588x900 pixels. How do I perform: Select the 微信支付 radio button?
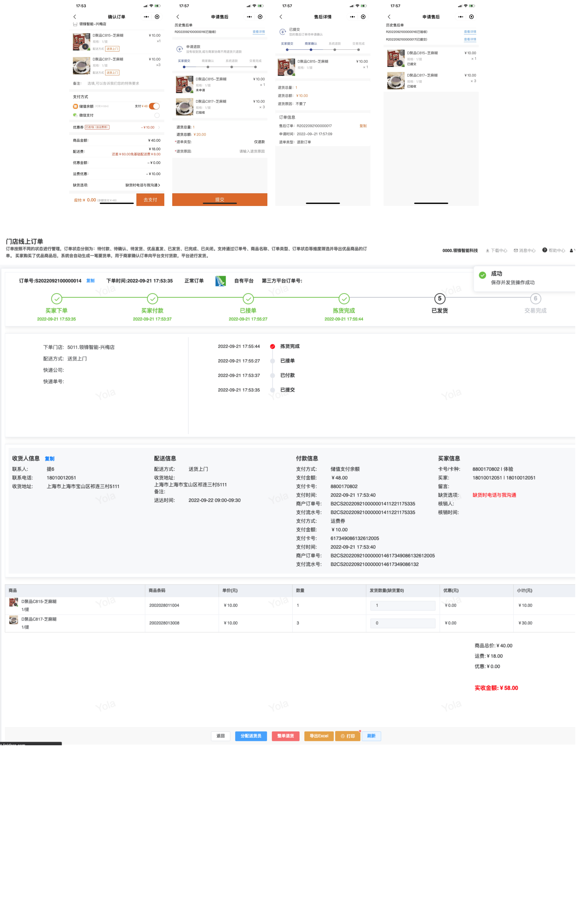coord(157,115)
